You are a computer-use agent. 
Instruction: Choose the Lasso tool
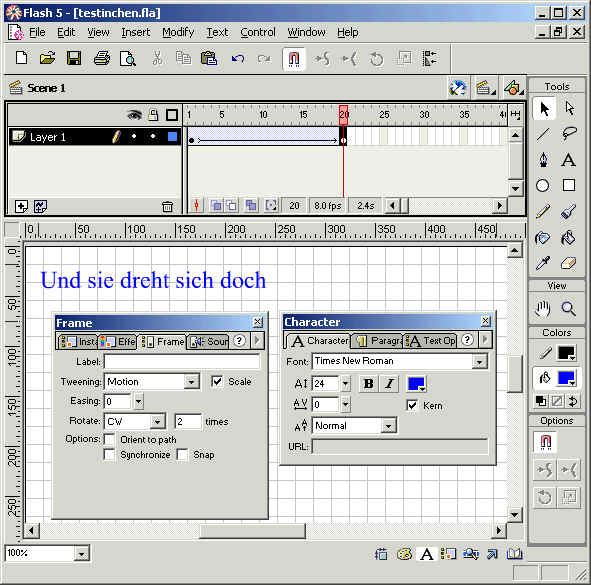(x=569, y=134)
